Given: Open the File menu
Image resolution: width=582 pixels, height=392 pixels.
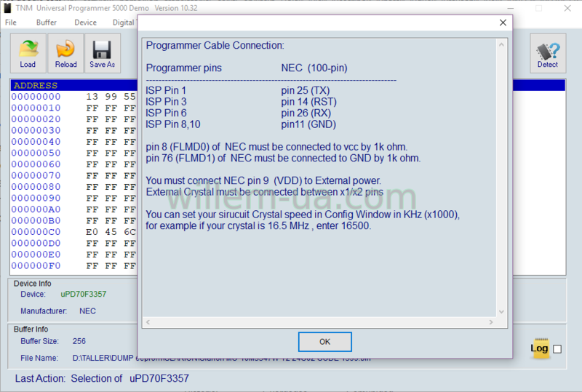Looking at the screenshot, I should 11,23.
